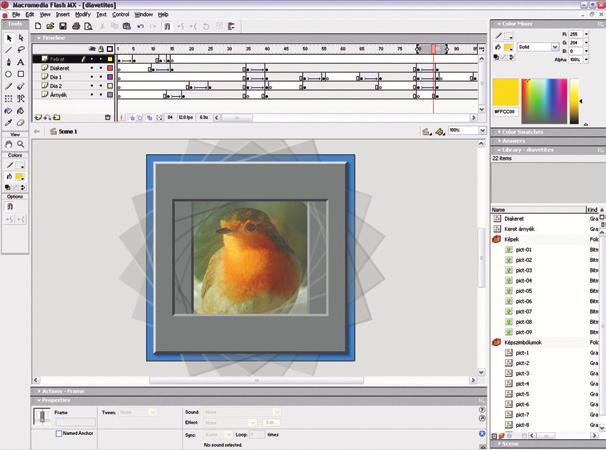Click the Paste toolbar icon
606x450 pixels.
point(127,26)
